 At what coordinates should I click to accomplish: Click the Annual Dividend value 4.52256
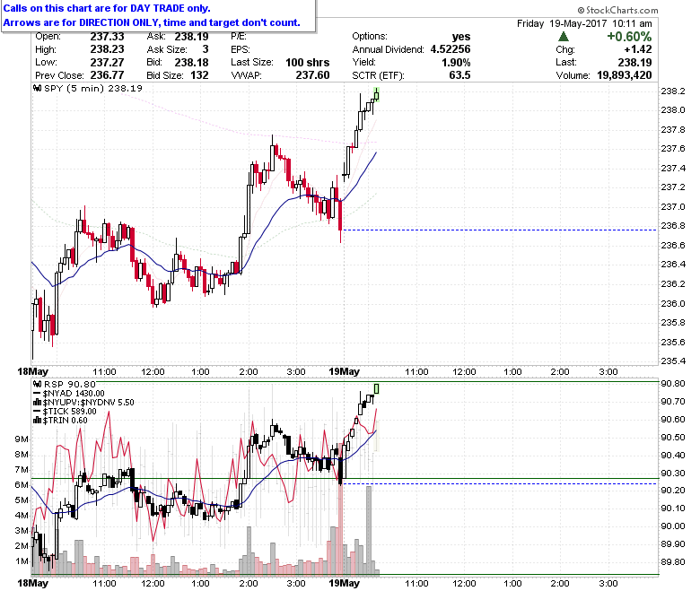451,49
